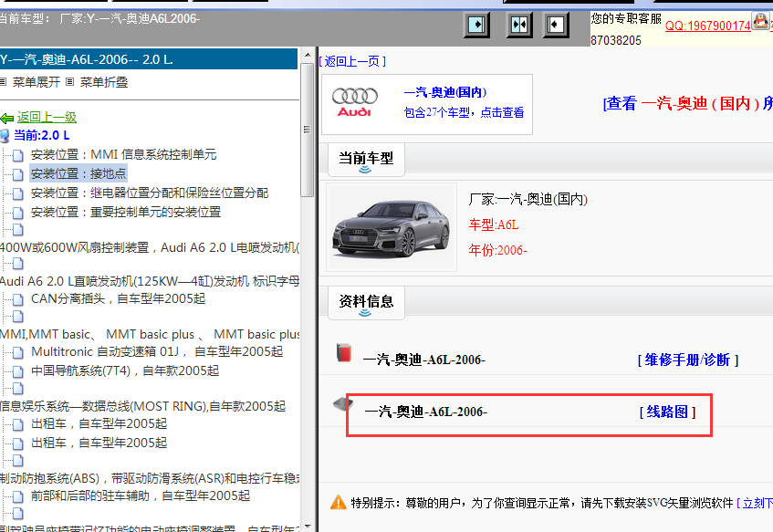
Task: Click document icon beside 重要控制单元的安装位置
Action: click(x=17, y=213)
